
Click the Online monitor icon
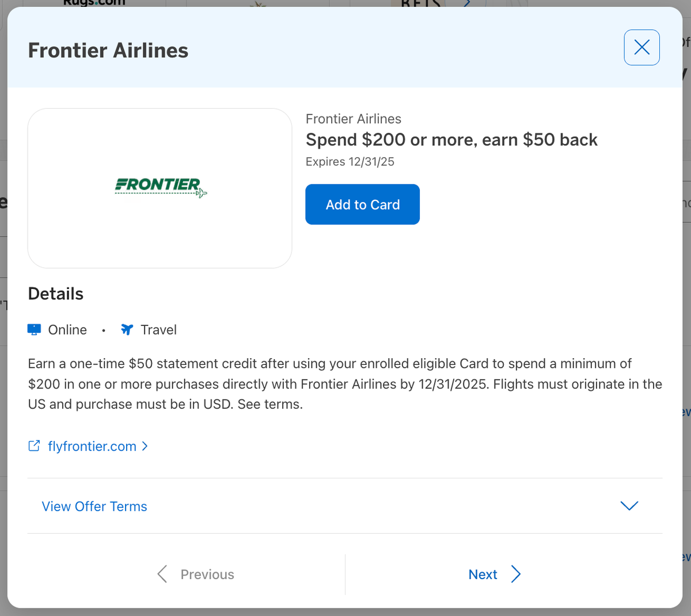click(34, 329)
